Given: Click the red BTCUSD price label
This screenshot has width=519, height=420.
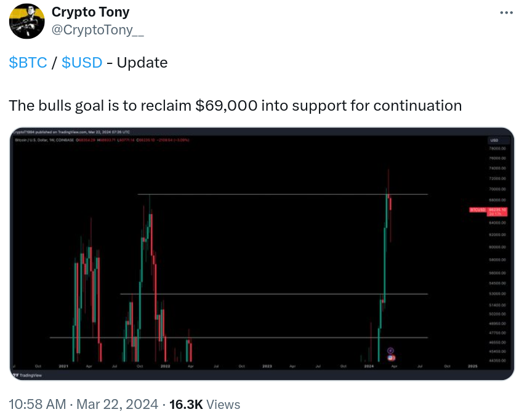Looking at the screenshot, I should click(488, 212).
